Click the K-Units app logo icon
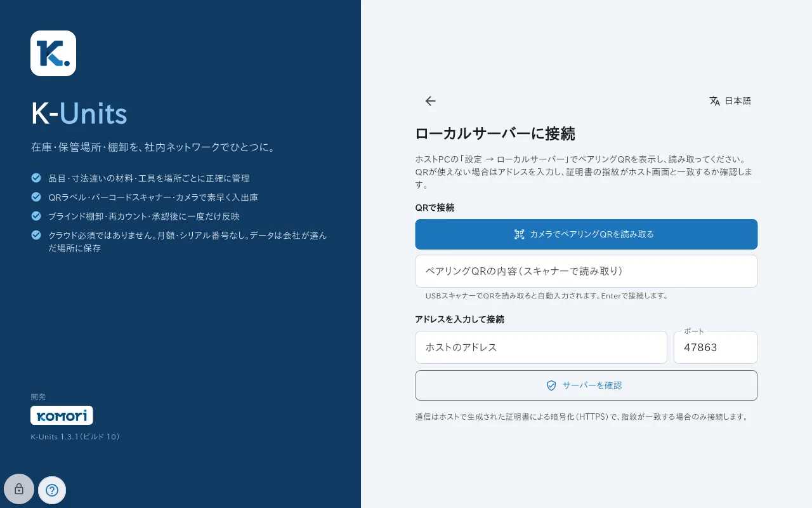The height and width of the screenshot is (508, 812). (x=53, y=53)
